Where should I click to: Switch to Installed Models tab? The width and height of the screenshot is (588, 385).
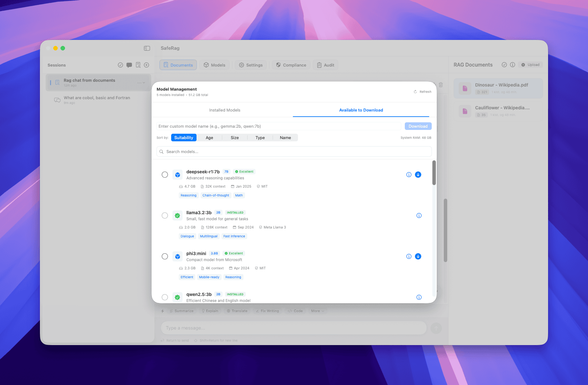[224, 110]
